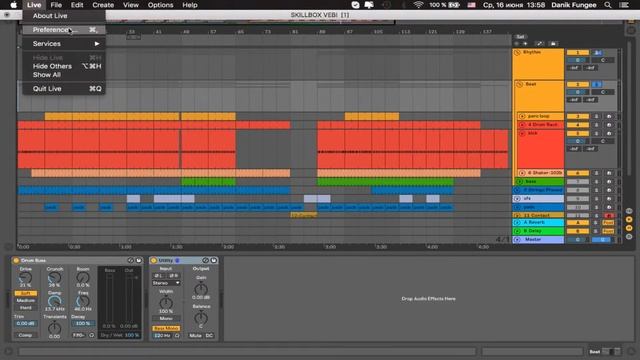
Task: Click the Gain knob in Utility
Action: [x=200, y=289]
